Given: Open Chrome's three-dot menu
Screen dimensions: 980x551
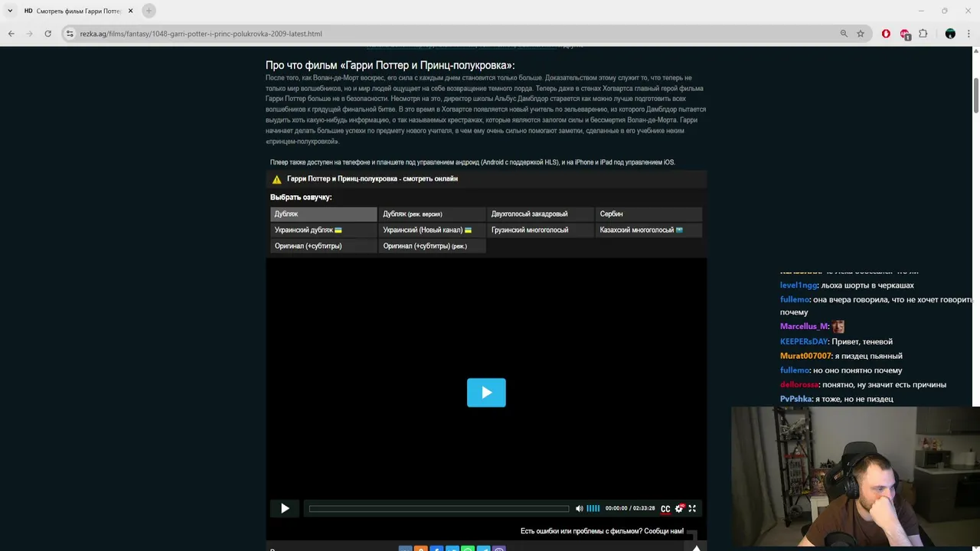Looking at the screenshot, I should tap(969, 34).
